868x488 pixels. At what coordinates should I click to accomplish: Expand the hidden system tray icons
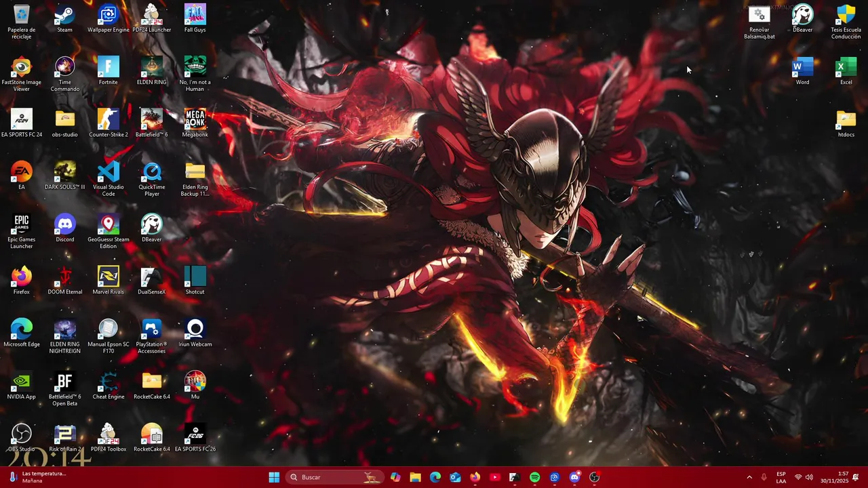tap(749, 477)
